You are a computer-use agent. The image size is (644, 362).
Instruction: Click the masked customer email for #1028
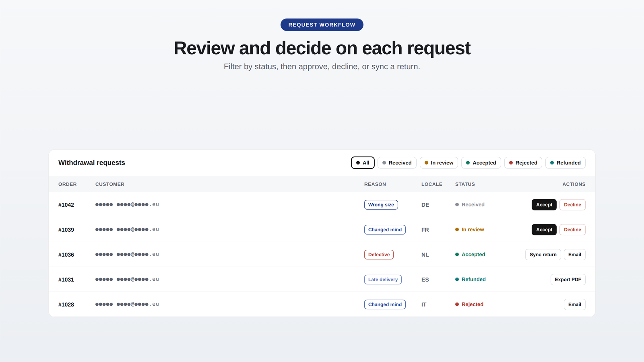pos(127,304)
